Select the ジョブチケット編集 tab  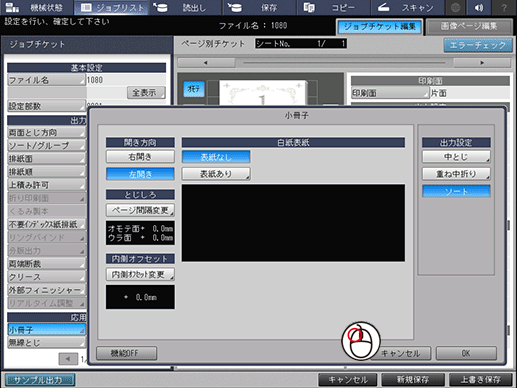pyautogui.click(x=379, y=27)
